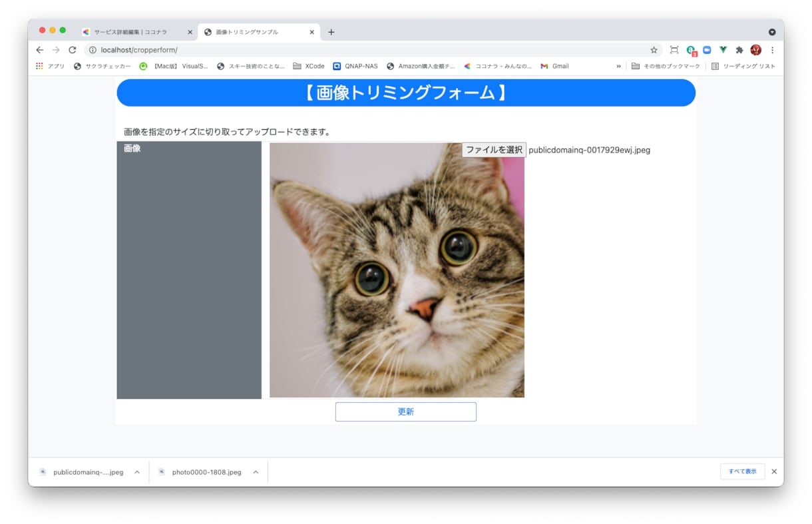Click すべて表示 to show all downloads

(742, 471)
